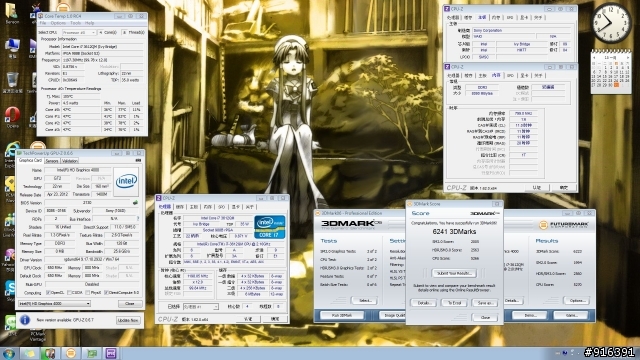
Task: Click Submit Your Results in 3DMark Score
Action: 454,273
